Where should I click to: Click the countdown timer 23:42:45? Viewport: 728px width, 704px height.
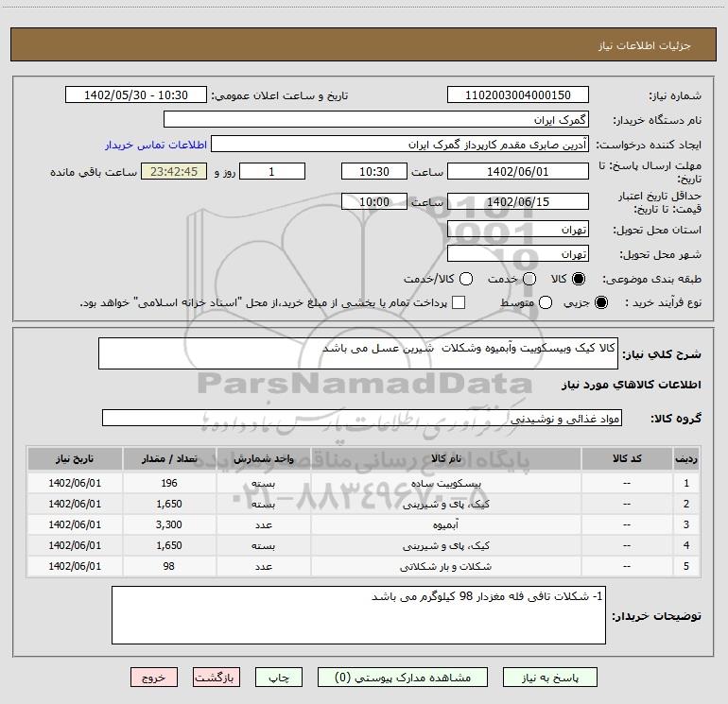point(174,171)
